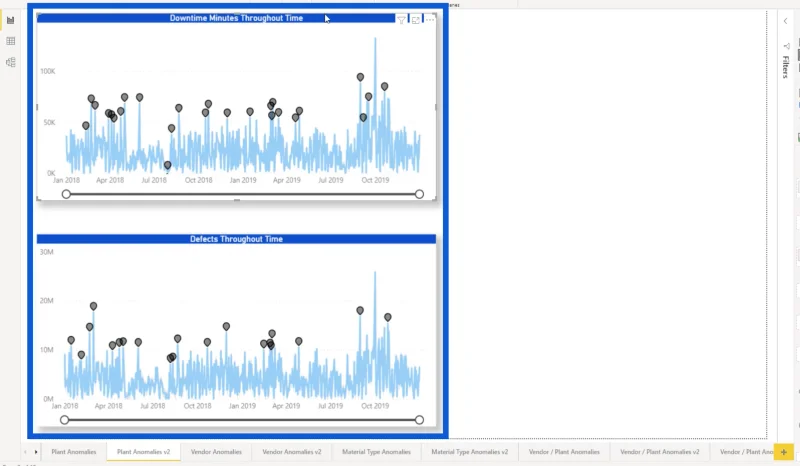Switch to the Data table view icon

click(11, 41)
